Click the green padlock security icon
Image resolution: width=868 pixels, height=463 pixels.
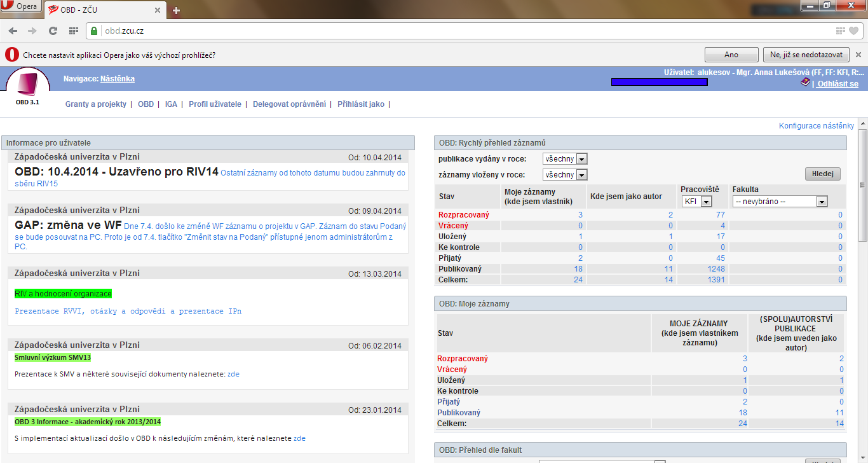click(x=94, y=31)
